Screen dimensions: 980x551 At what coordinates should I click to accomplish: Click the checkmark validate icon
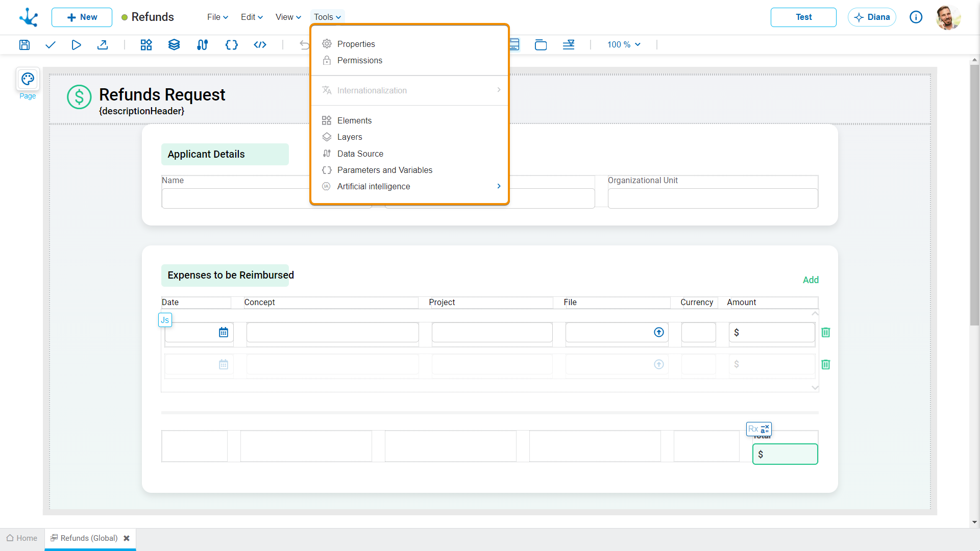pos(50,45)
